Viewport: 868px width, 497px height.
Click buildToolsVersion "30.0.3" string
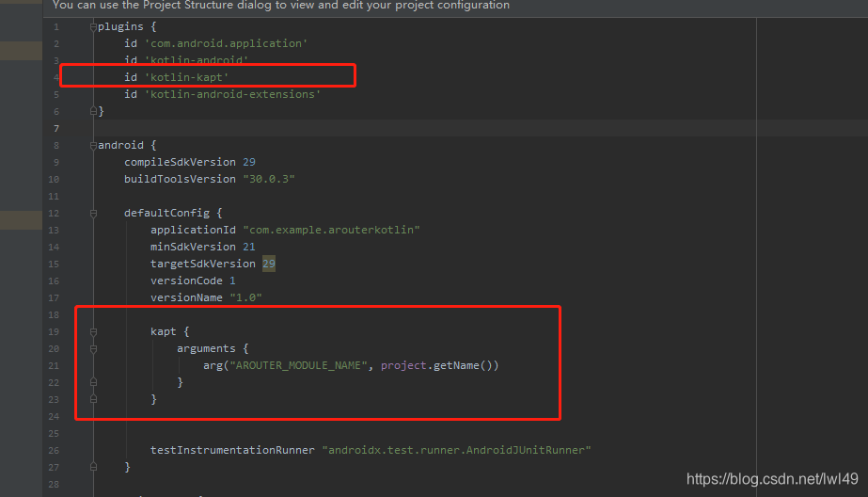268,179
